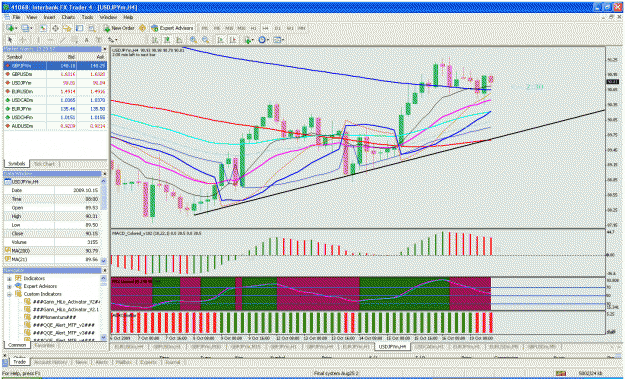Select the MN timeframe button
Screen dimensions: 625x379
pos(302,28)
